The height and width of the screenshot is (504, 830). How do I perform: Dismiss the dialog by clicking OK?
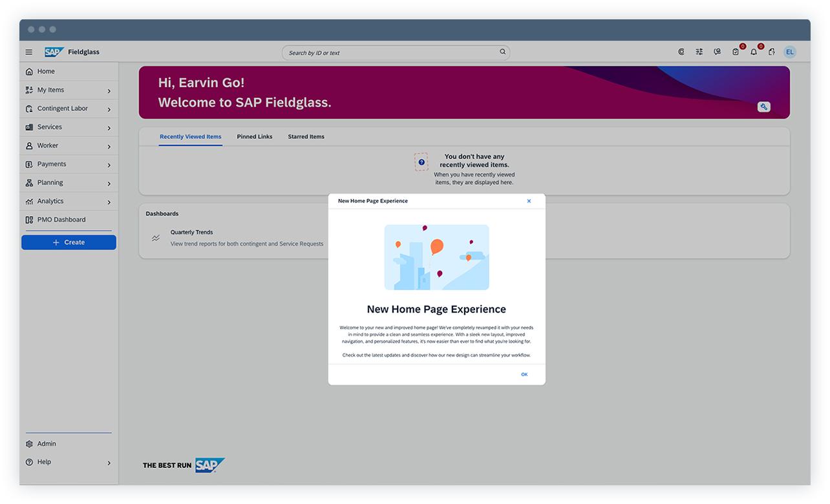pyautogui.click(x=524, y=373)
